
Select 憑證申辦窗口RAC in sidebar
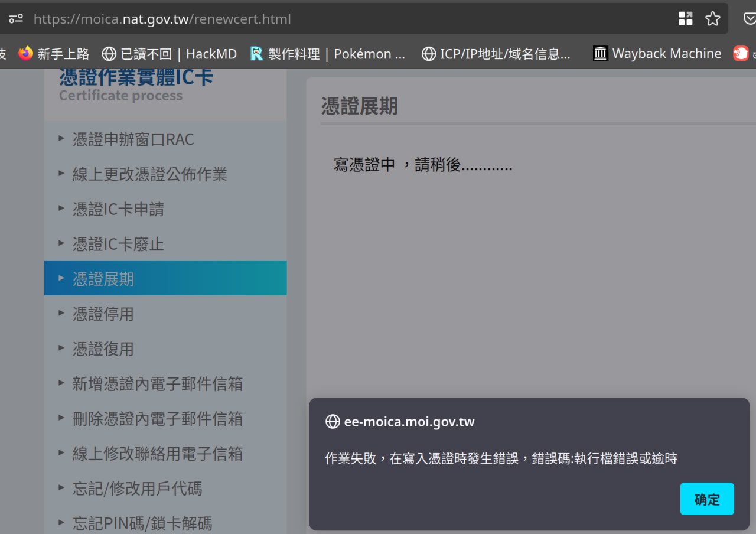(x=133, y=139)
